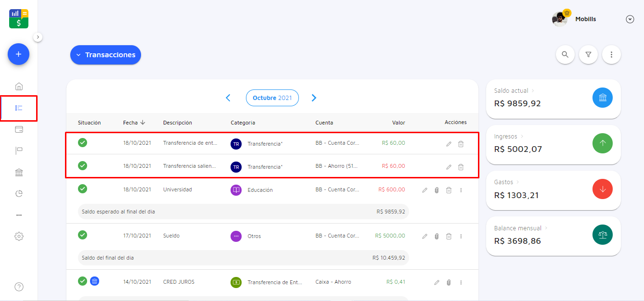Click the Octubre 2021 month selector
The width and height of the screenshot is (644, 301).
click(272, 98)
